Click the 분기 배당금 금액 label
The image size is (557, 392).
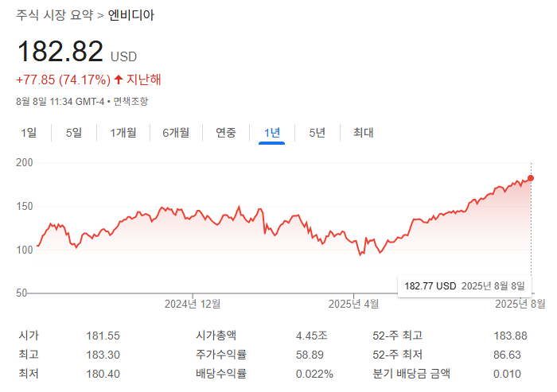point(411,374)
